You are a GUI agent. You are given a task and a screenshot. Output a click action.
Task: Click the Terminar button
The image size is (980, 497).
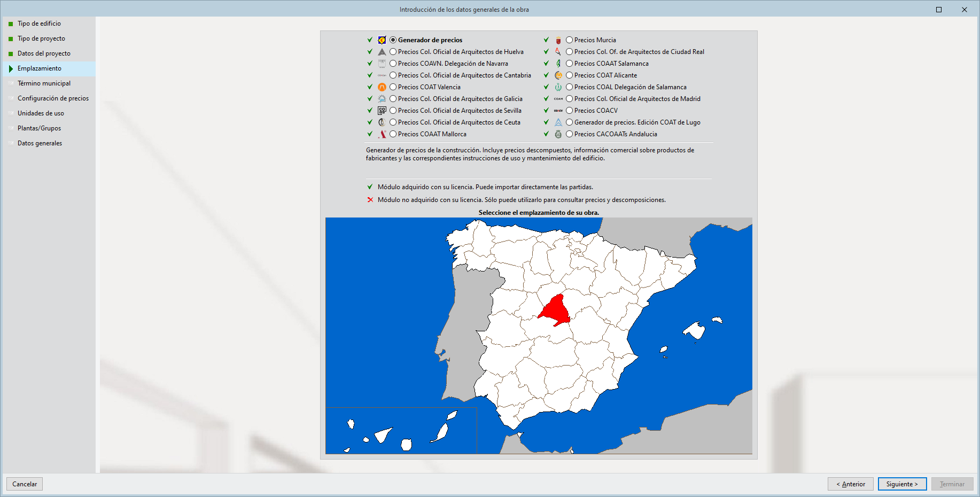pyautogui.click(x=952, y=484)
